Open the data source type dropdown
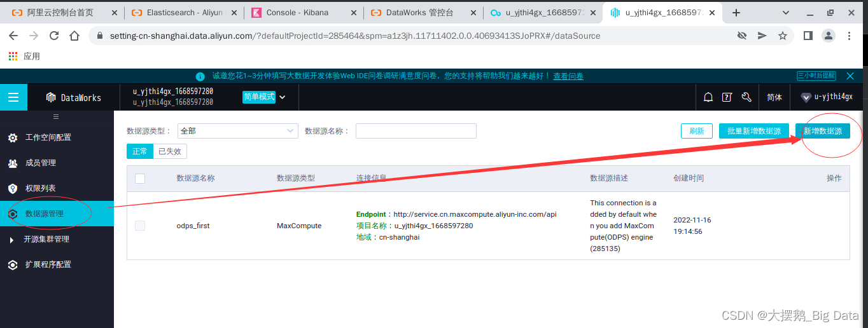This screenshot has height=328, width=868. (238, 131)
